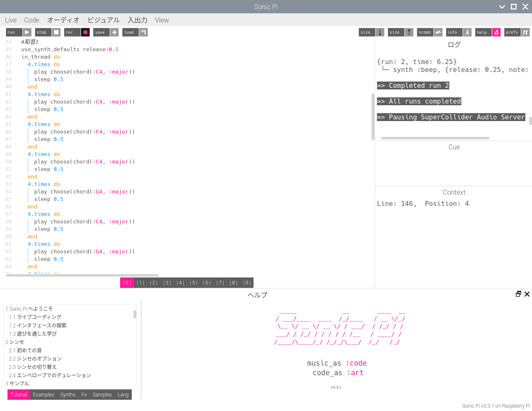The width and height of the screenshot is (532, 411).
Task: Toggle the scope waveform icon
Action: coord(438,32)
